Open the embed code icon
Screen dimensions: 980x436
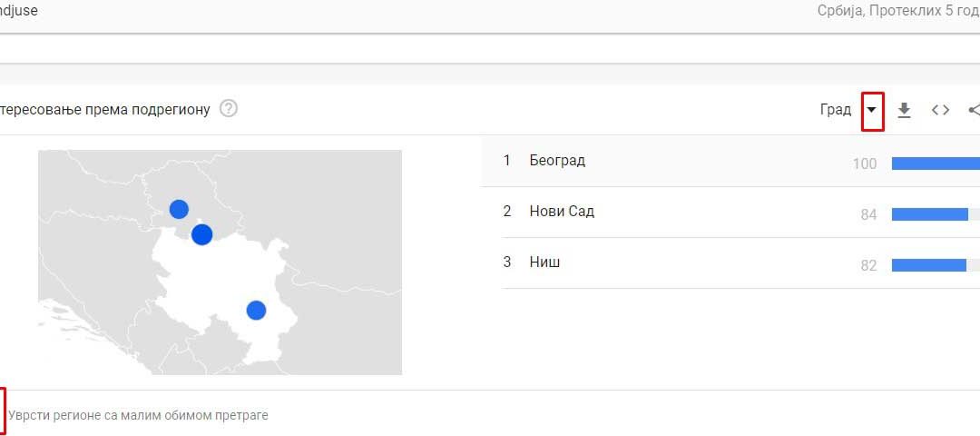(941, 110)
